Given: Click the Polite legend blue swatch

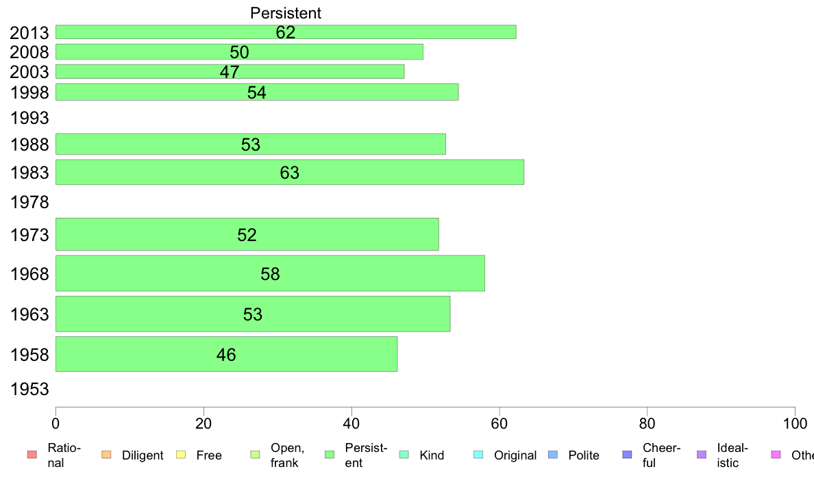Looking at the screenshot, I should tap(553, 455).
